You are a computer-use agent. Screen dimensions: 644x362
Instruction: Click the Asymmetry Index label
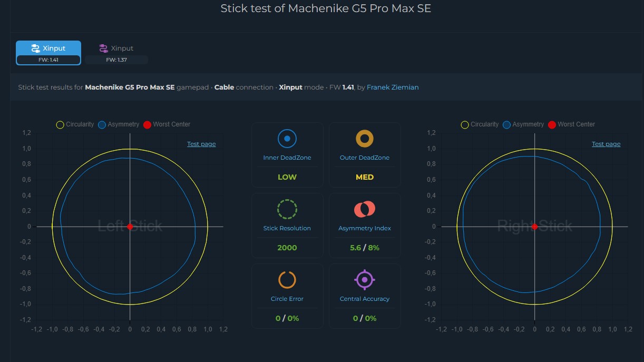[x=365, y=228]
